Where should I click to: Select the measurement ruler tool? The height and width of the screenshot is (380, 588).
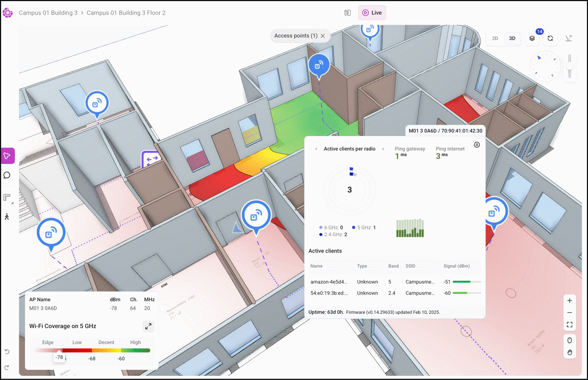tap(7, 198)
